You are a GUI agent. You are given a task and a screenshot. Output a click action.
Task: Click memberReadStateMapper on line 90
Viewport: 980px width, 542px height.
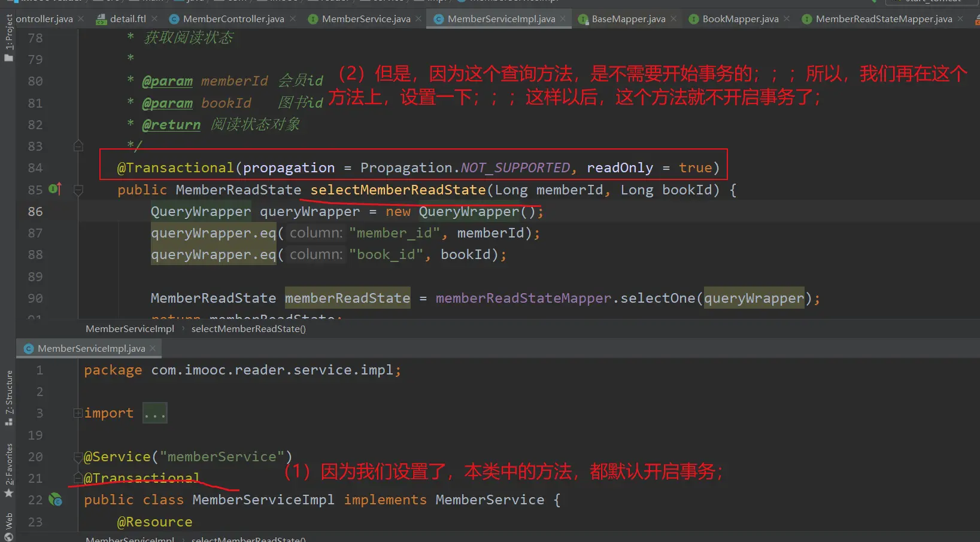[x=524, y=299]
